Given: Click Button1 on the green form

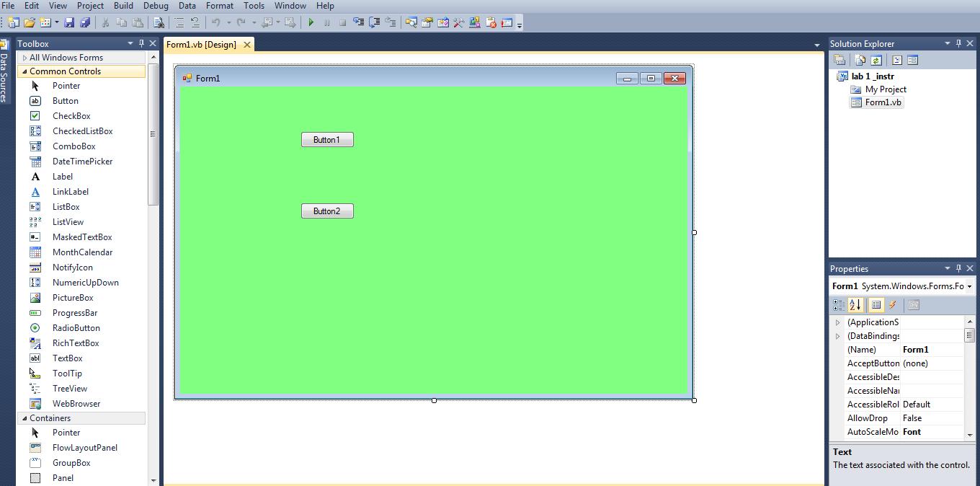Looking at the screenshot, I should coord(327,139).
